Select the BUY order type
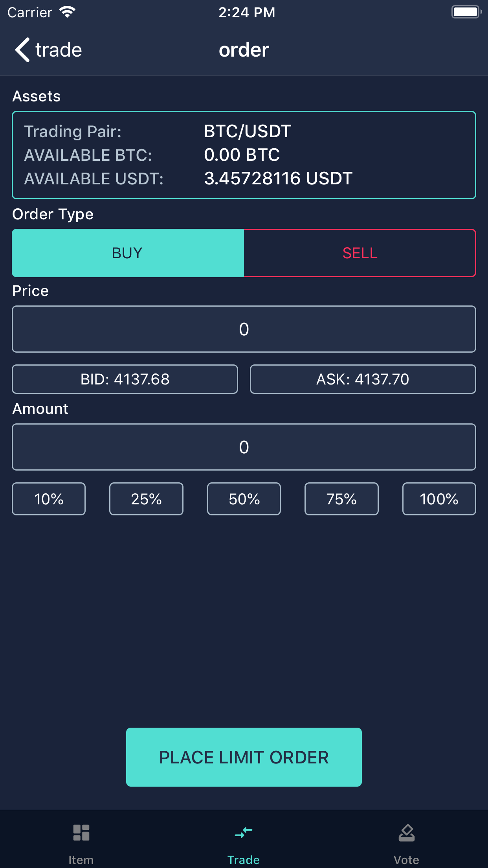Screen dimensions: 488x868 click(x=128, y=253)
